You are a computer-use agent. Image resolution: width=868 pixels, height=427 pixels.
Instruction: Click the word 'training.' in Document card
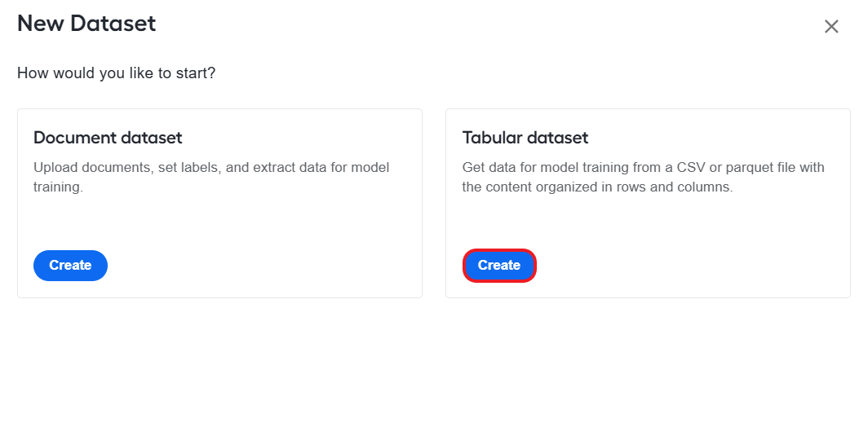click(58, 187)
